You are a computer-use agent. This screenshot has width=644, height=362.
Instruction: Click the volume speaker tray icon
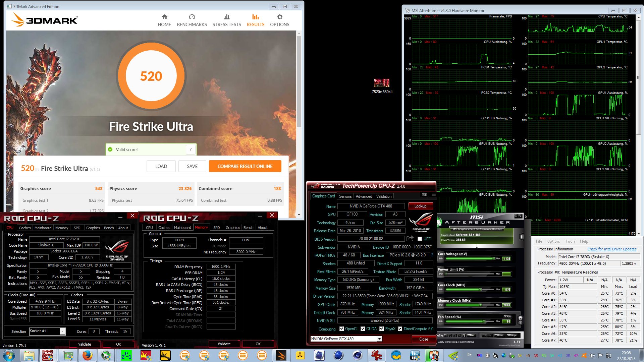[x=592, y=356]
